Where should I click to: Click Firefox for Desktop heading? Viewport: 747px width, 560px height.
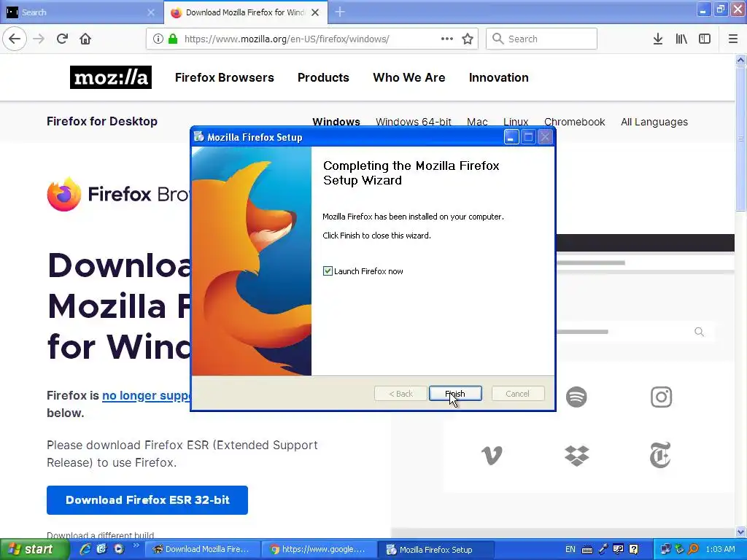point(102,122)
